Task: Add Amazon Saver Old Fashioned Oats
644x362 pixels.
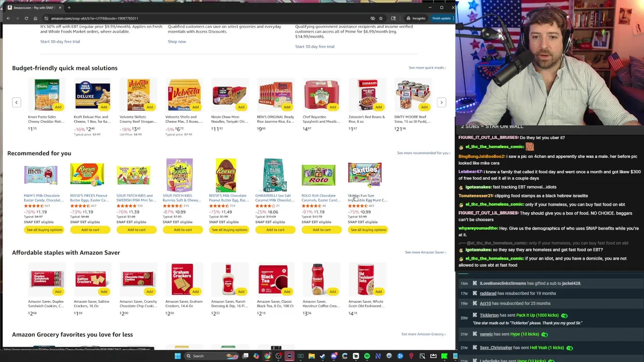Action: 379,292
